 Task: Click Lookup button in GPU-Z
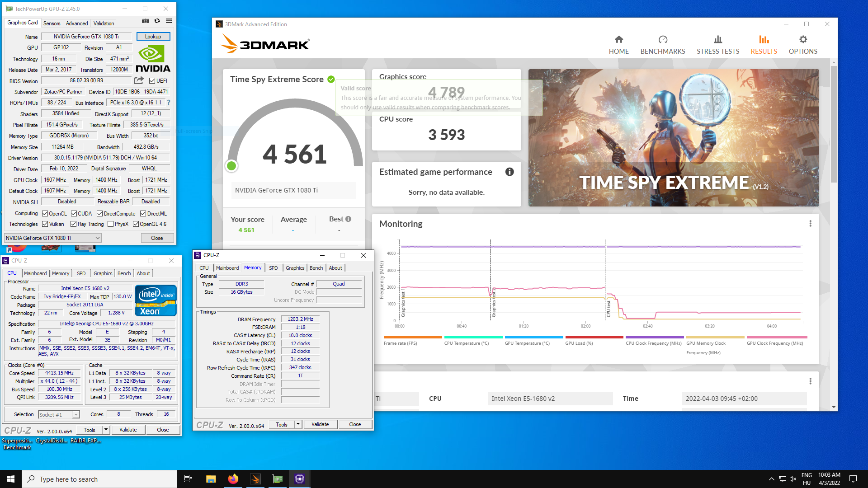click(x=153, y=37)
